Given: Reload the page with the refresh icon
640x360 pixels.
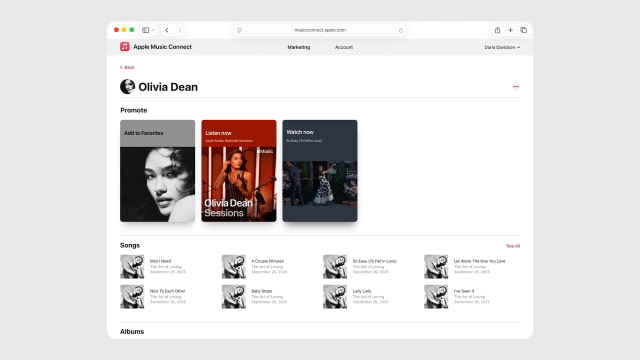Looking at the screenshot, I should (x=401, y=30).
